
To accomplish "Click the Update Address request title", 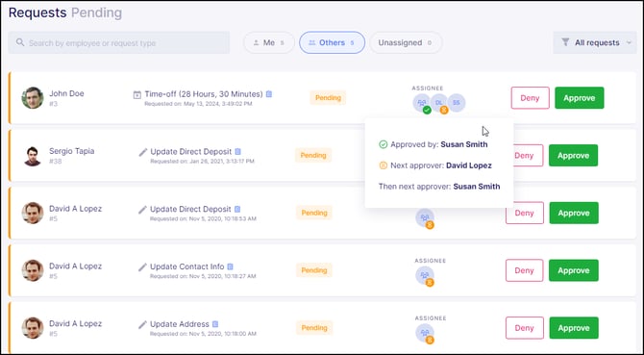I will (x=180, y=324).
